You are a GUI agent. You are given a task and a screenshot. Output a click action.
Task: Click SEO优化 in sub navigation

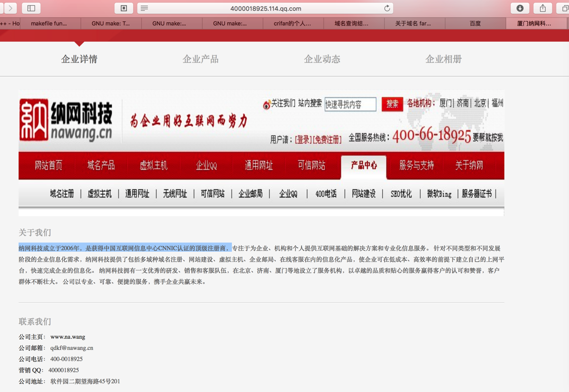click(401, 194)
